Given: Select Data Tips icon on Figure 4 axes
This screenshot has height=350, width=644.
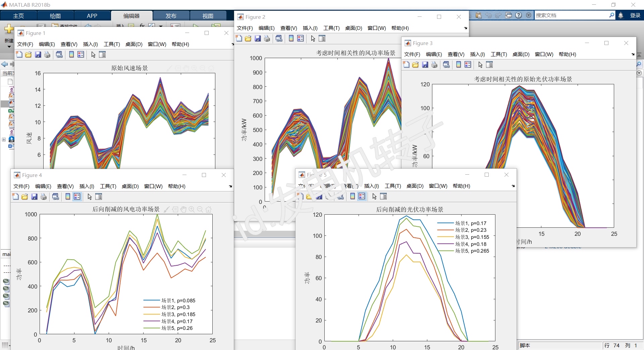Looking at the screenshot, I should (175, 209).
